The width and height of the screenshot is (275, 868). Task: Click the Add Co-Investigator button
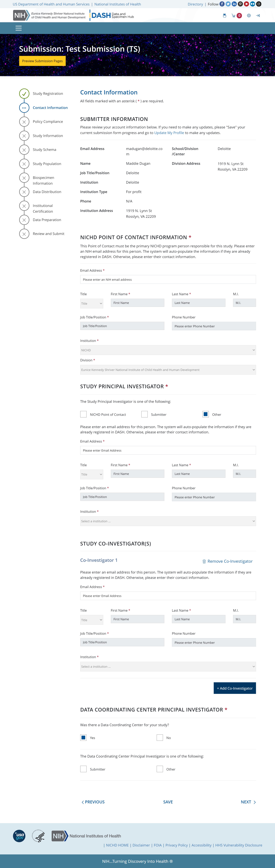tap(235, 688)
